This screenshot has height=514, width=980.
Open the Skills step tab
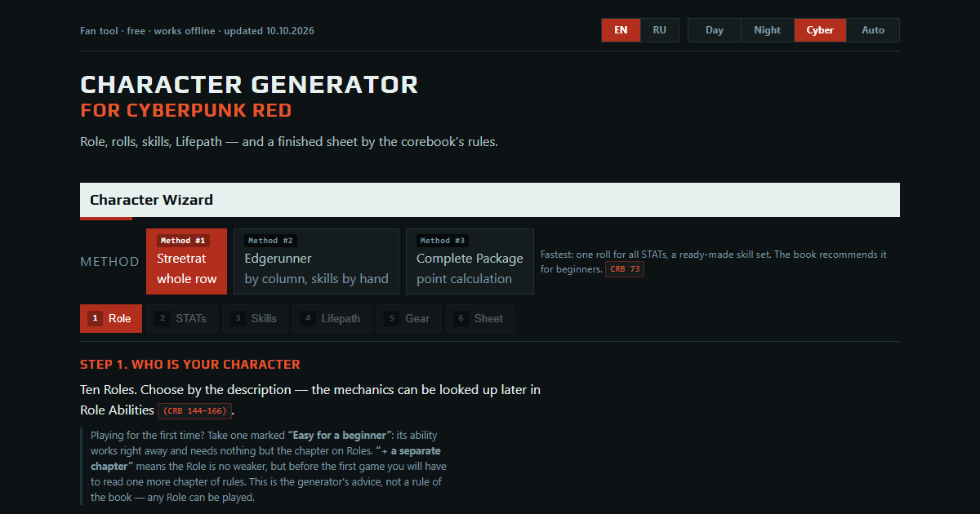pyautogui.click(x=256, y=318)
